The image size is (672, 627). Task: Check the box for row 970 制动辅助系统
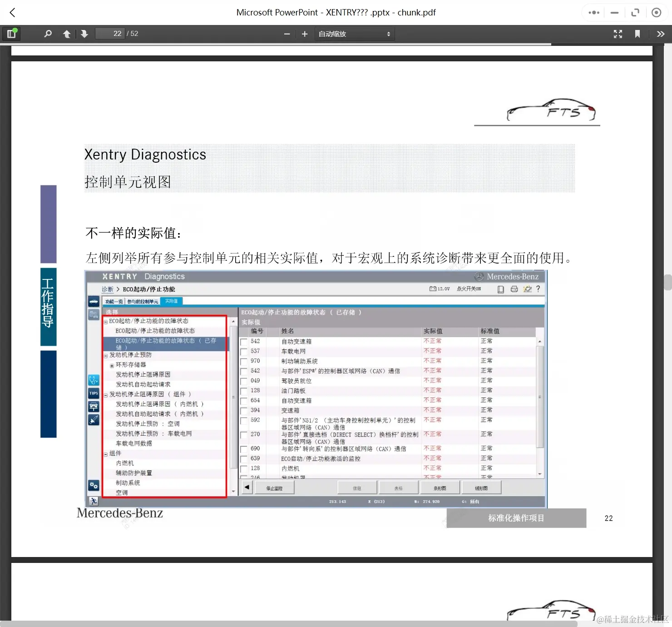(x=244, y=362)
